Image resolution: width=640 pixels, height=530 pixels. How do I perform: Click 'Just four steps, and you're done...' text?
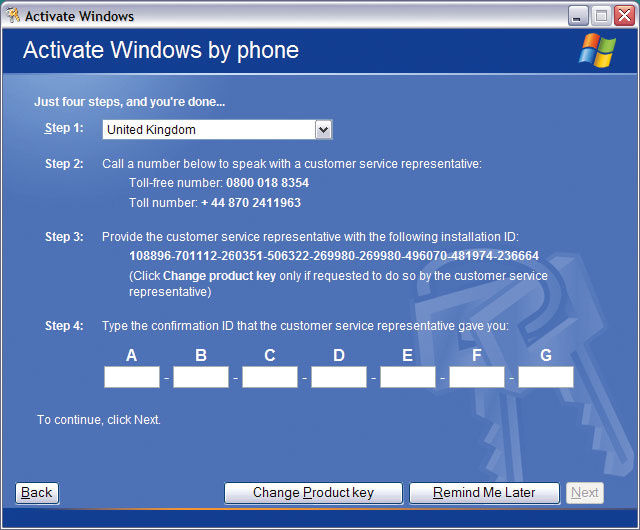click(130, 102)
